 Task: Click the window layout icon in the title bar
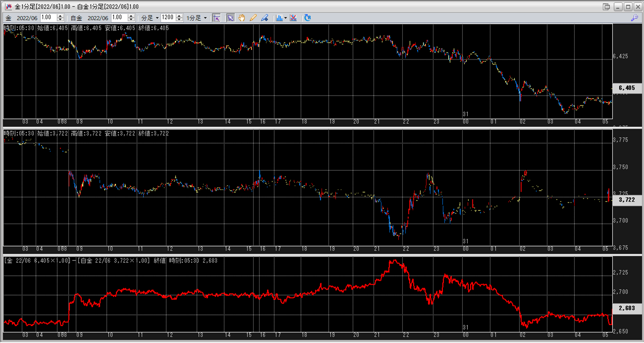coord(606,6)
